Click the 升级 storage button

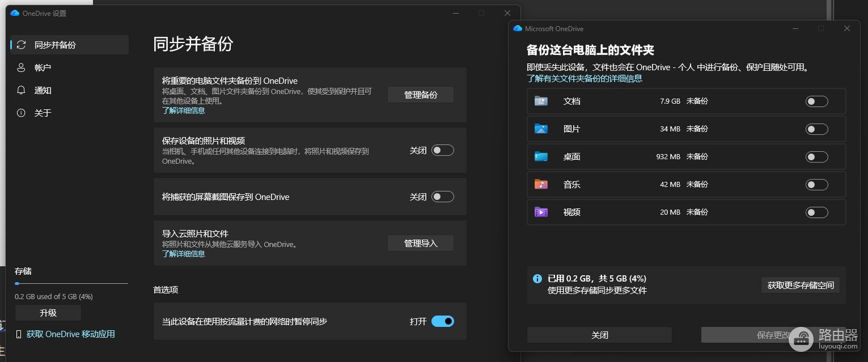(x=48, y=313)
